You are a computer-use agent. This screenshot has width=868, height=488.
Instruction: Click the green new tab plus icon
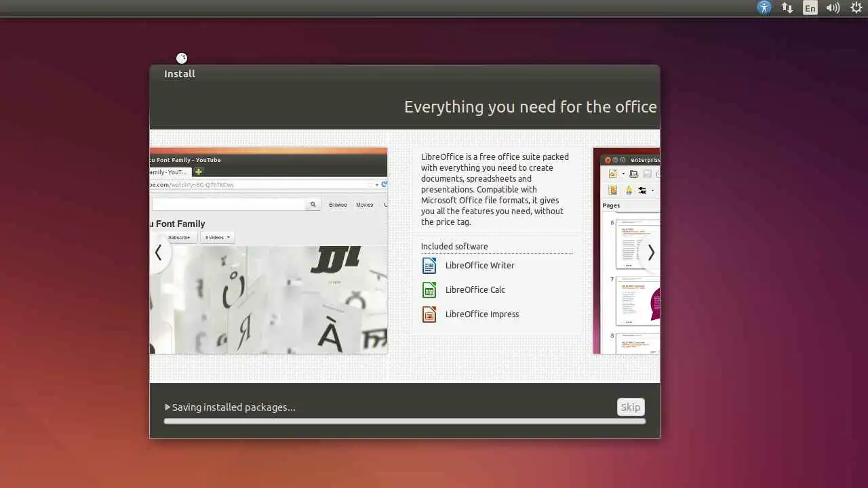(x=199, y=172)
